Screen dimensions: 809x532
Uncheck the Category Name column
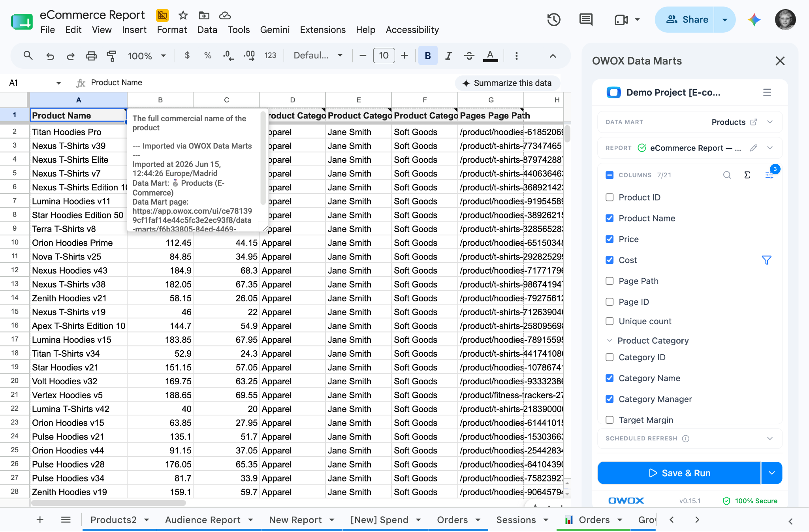(x=610, y=378)
